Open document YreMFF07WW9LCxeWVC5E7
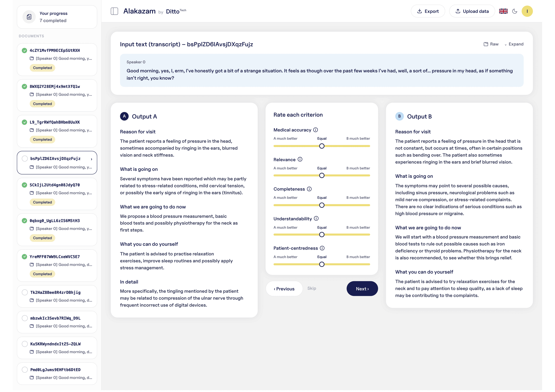The image size is (555, 392). click(x=57, y=266)
